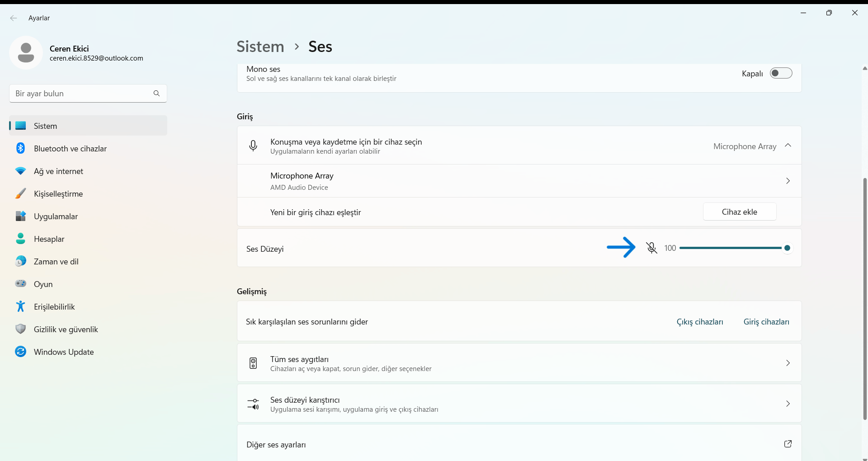Open Microphone Array device details chevron

(x=788, y=181)
